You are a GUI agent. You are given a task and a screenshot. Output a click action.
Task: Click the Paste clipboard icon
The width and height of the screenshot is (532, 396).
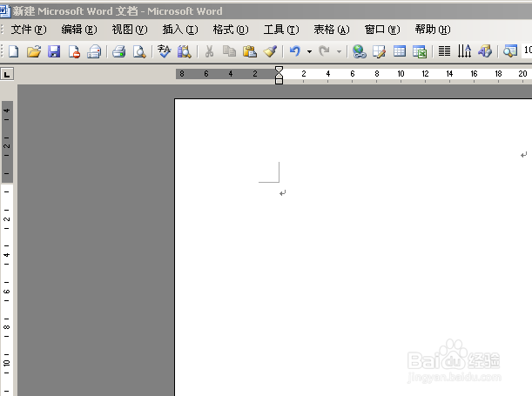point(250,51)
